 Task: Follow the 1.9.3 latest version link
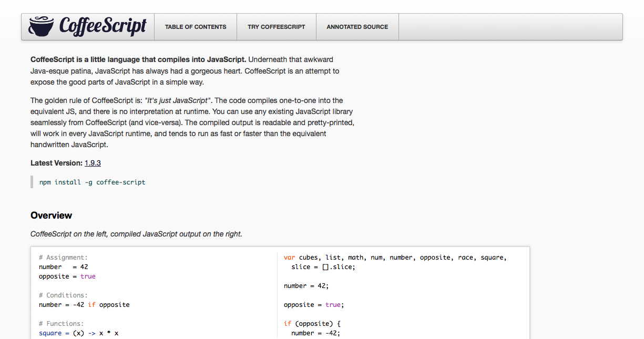93,163
